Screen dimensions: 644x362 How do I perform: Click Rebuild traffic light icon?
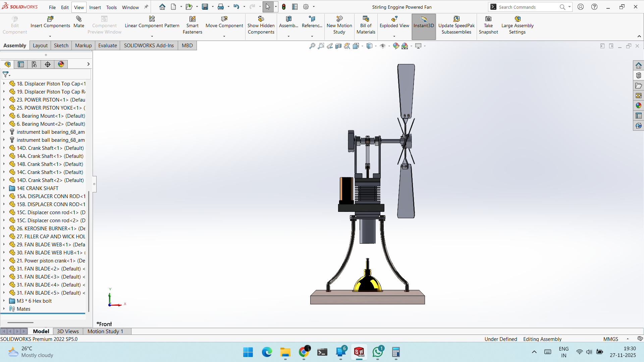[x=284, y=7]
